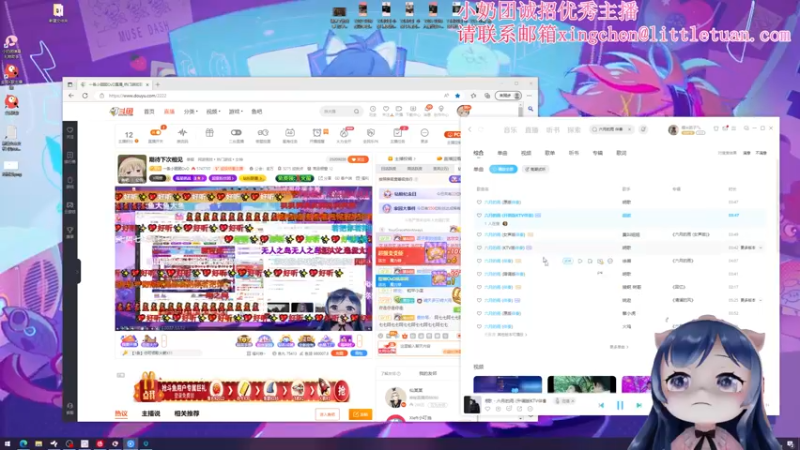800x450 pixels.
Task: Skip to the previous track in music player
Action: click(x=602, y=405)
